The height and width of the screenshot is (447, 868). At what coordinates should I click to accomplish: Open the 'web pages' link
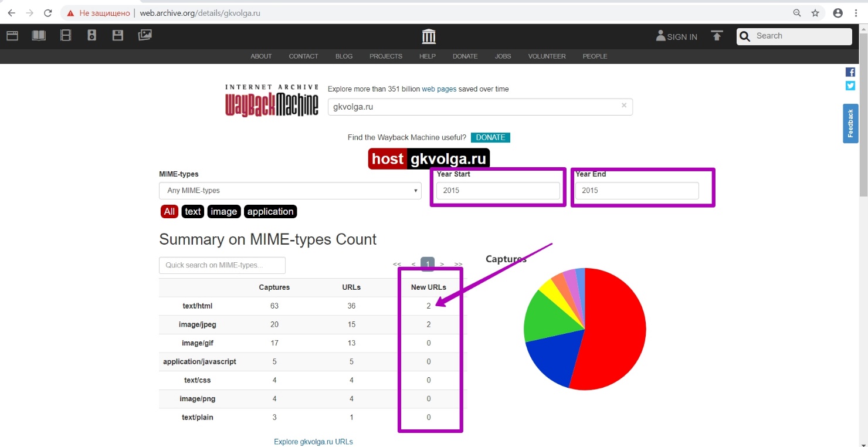439,89
